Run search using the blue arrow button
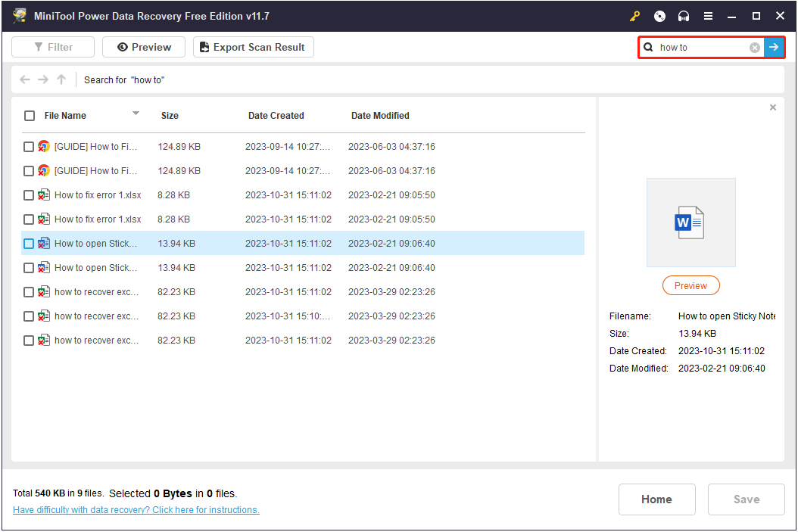The image size is (798, 532). (x=774, y=48)
